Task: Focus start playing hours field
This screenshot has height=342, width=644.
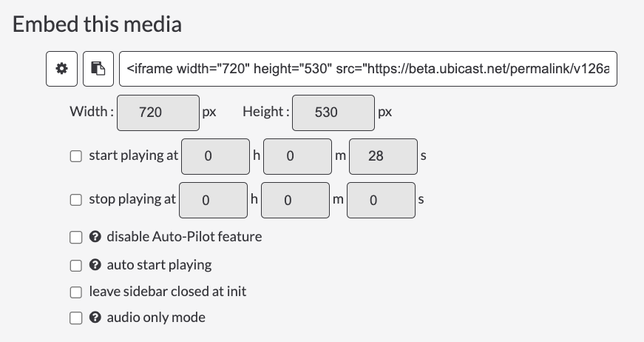Action: [216, 156]
